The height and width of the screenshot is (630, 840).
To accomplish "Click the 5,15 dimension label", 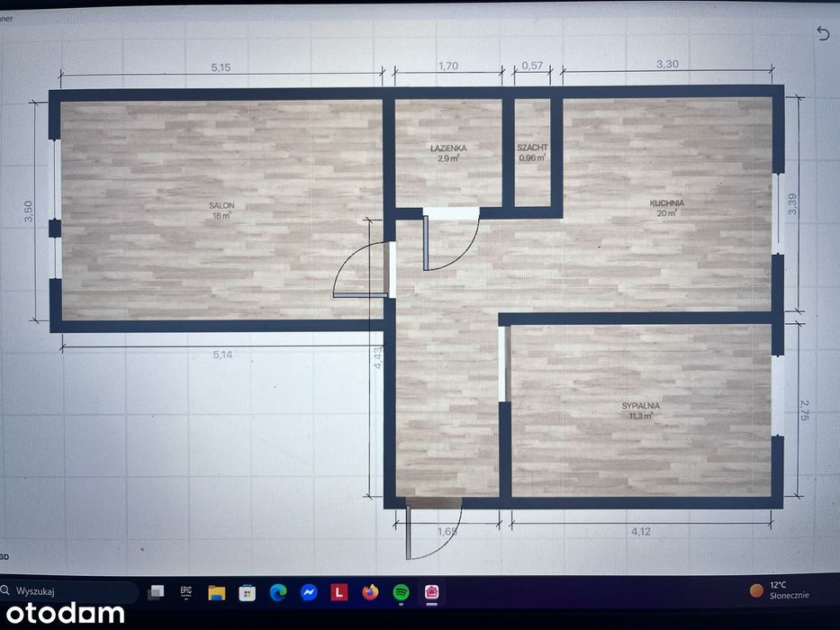I will point(221,67).
